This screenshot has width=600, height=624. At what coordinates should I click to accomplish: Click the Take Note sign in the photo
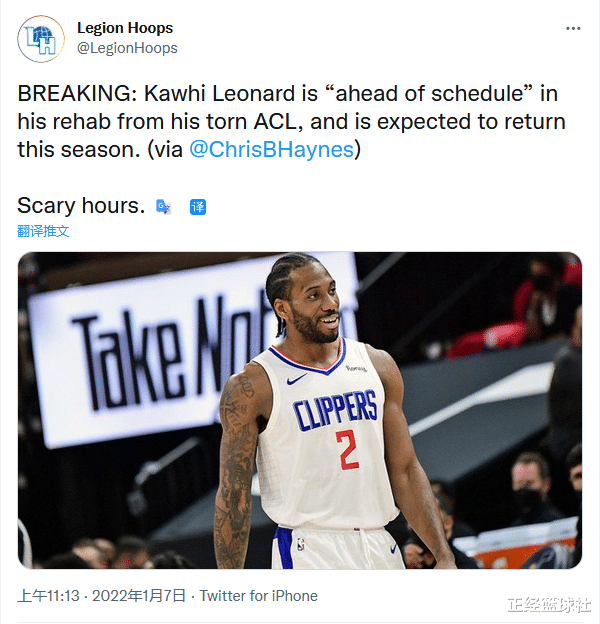pos(160,350)
